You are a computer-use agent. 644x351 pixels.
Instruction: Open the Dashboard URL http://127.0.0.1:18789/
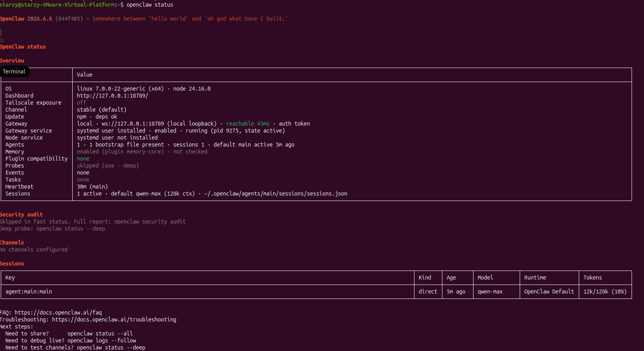tap(113, 96)
